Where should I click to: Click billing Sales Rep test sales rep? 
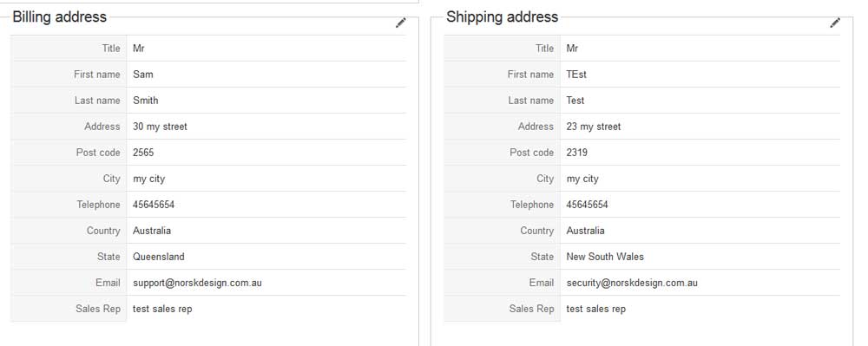pos(162,309)
